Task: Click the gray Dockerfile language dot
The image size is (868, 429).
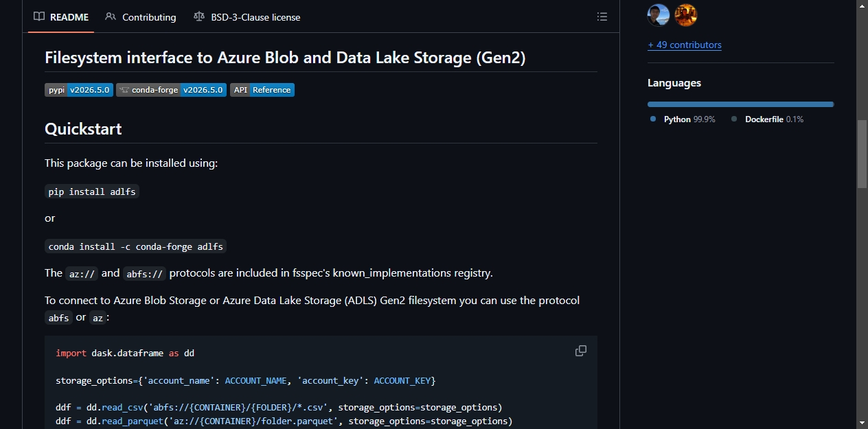Action: [x=734, y=119]
